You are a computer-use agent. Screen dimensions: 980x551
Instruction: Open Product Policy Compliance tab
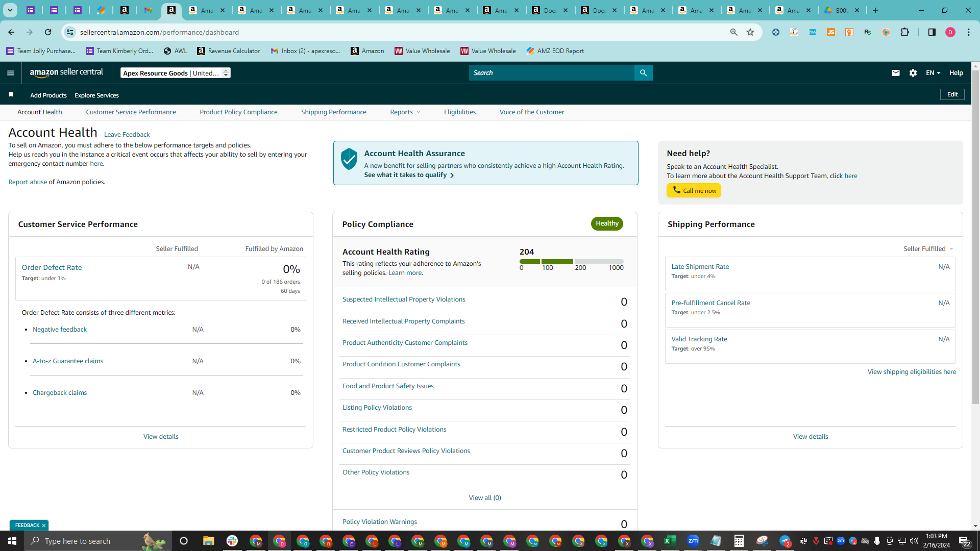point(238,112)
